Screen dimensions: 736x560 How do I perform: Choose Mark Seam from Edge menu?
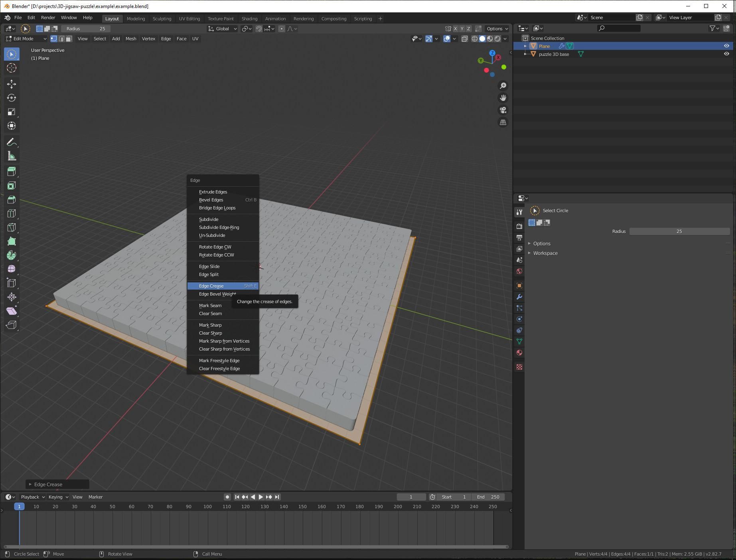[x=210, y=306]
